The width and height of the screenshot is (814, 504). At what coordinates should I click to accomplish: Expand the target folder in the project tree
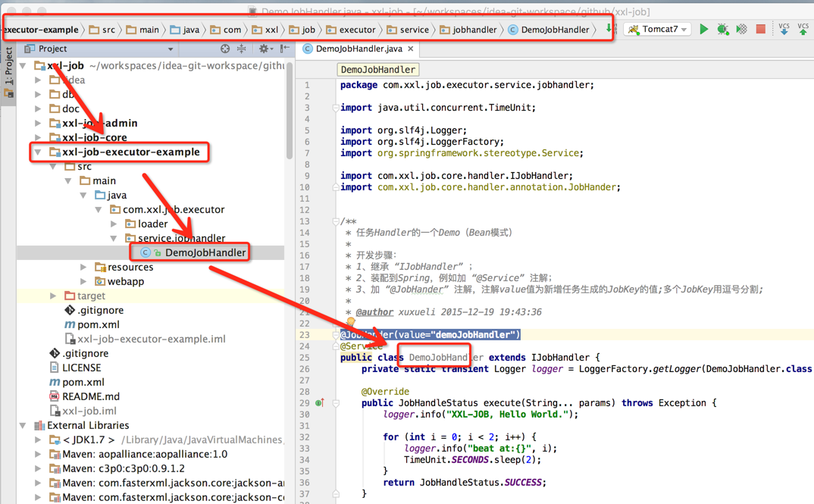click(53, 296)
